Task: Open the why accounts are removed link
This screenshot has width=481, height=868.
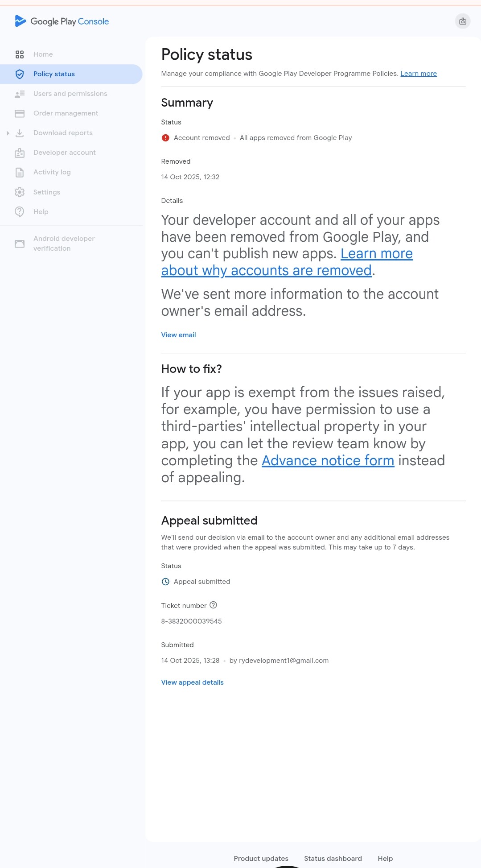Action: click(266, 270)
